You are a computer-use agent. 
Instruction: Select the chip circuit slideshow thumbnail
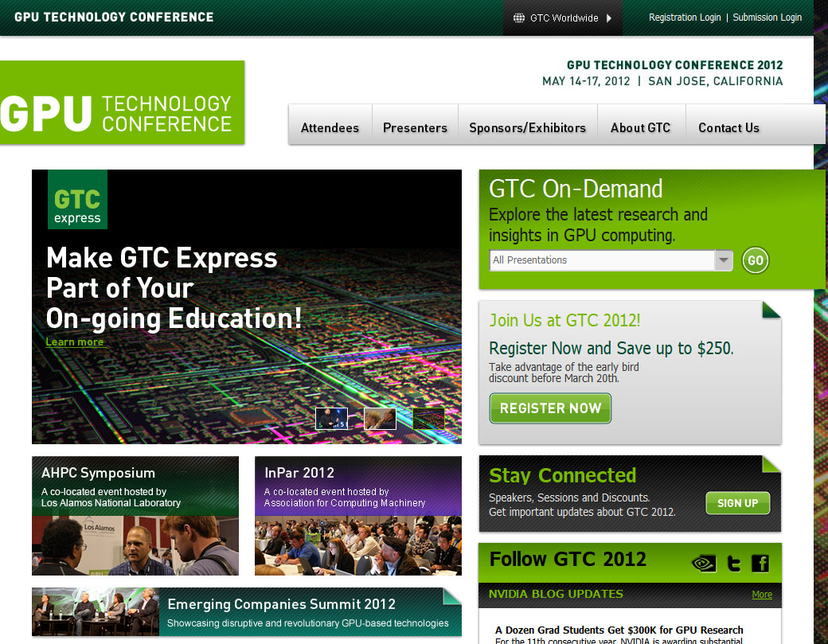click(429, 419)
